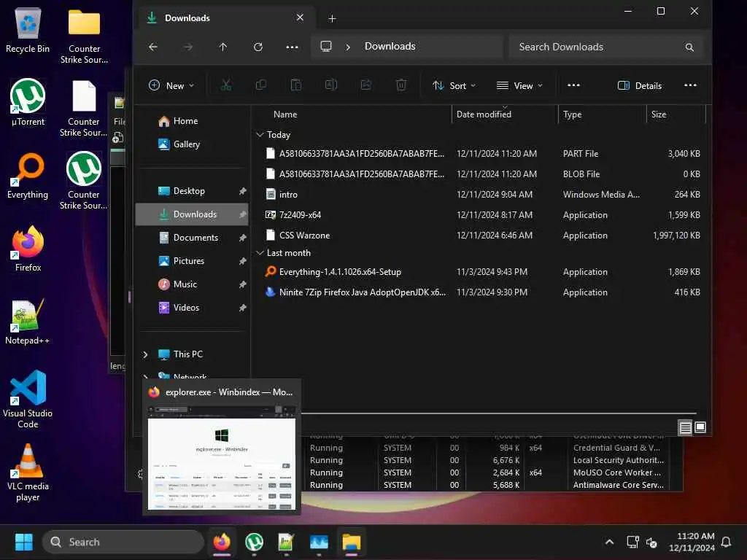The height and width of the screenshot is (560, 747).
Task: Select the Notepad++ desktop icon
Action: click(x=28, y=322)
